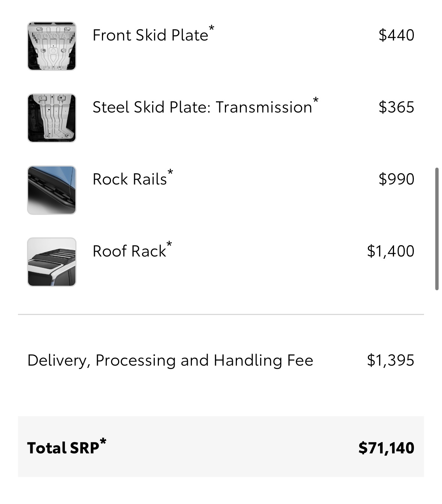This screenshot has height=504, width=442.
Task: Click the asterisk after Rock Rails
Action: (x=170, y=172)
